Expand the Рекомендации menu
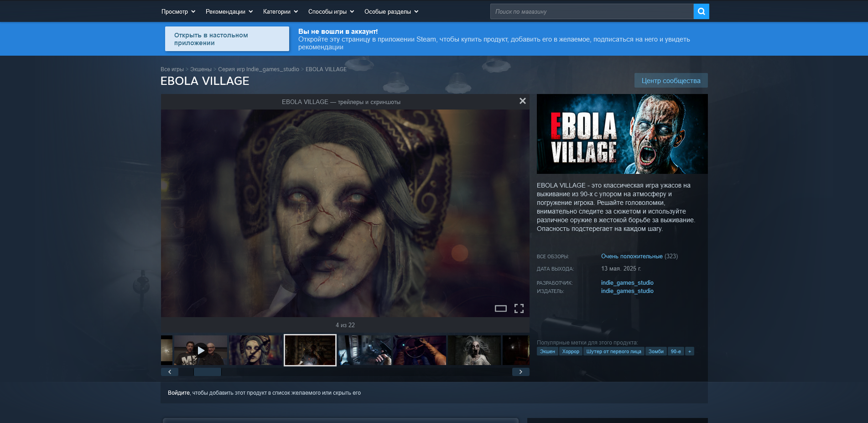The width and height of the screenshot is (868, 423). point(229,11)
